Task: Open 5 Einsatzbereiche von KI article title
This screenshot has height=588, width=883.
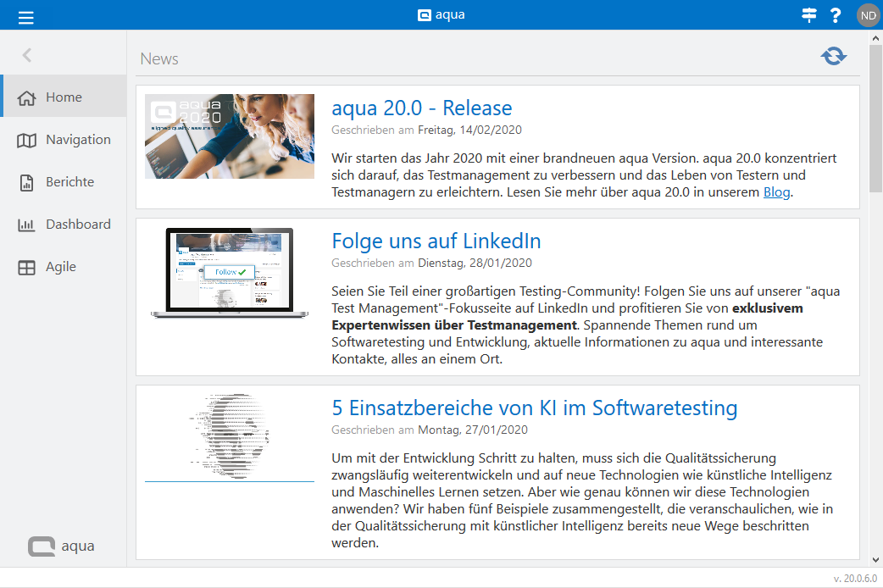Action: pos(534,408)
